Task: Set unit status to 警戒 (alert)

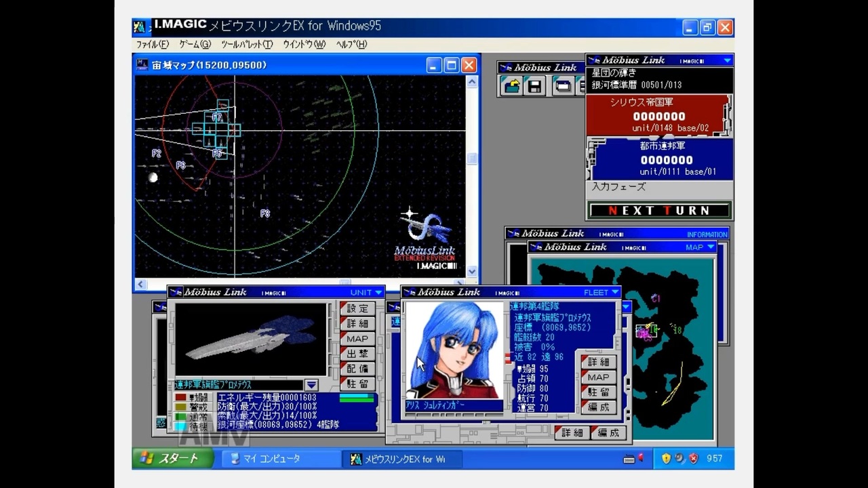Action: click(193, 407)
